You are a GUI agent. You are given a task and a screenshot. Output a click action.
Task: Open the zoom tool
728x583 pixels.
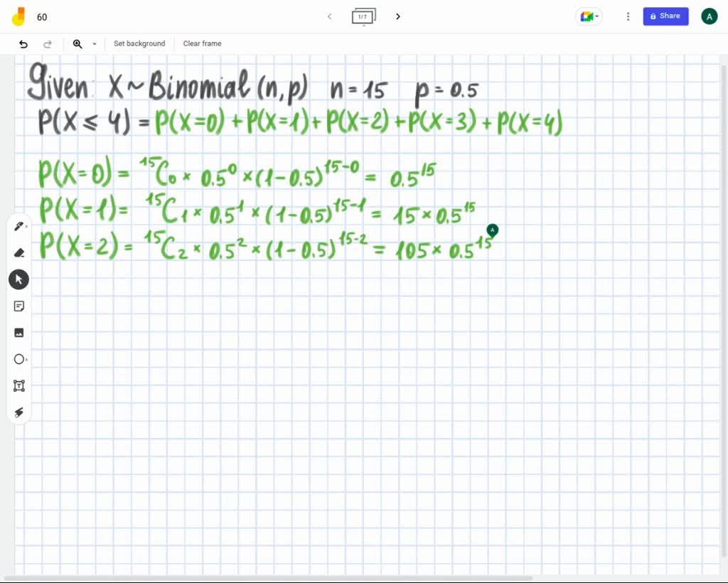click(77, 43)
